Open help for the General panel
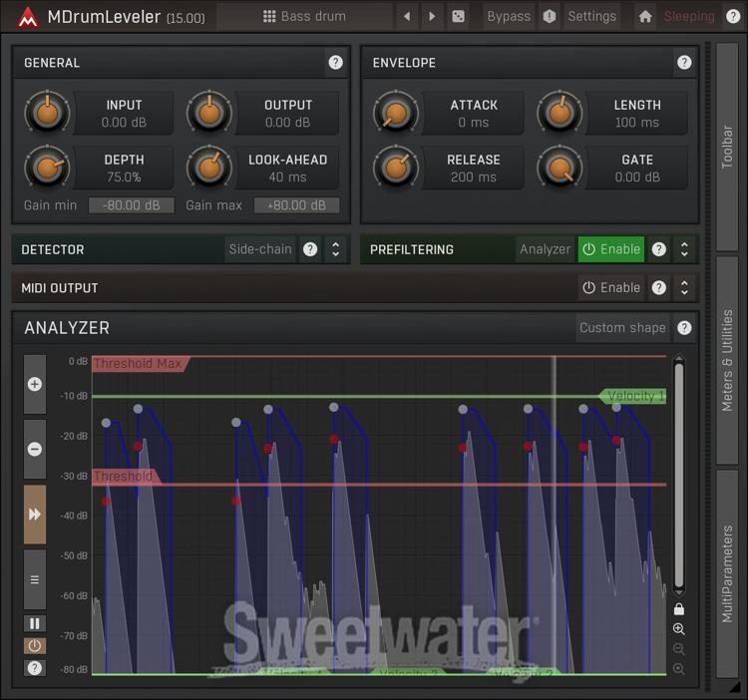Image resolution: width=748 pixels, height=700 pixels. (335, 62)
